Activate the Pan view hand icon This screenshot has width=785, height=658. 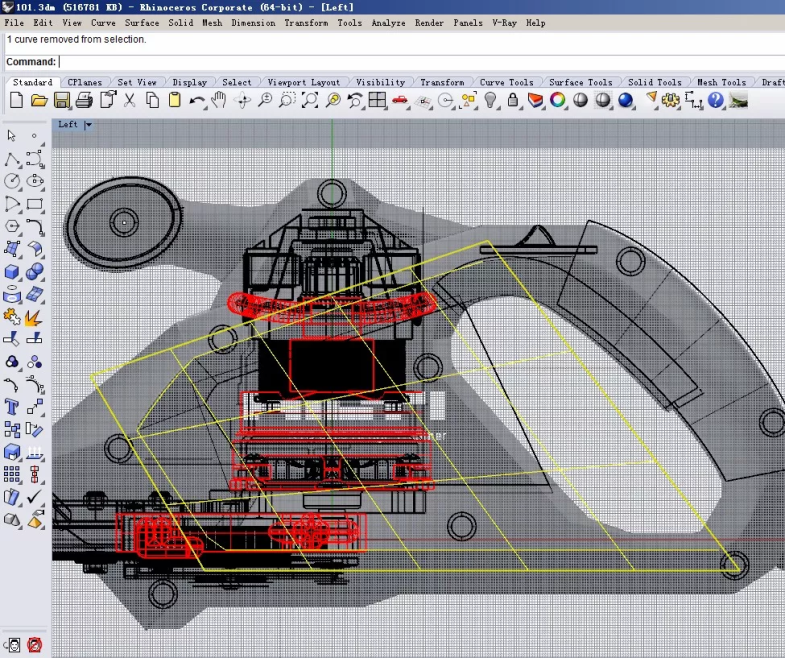tap(219, 100)
